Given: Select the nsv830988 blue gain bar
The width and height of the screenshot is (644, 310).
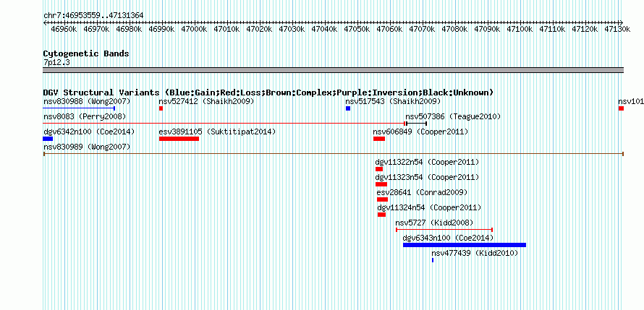Looking at the screenshot, I should click(79, 108).
